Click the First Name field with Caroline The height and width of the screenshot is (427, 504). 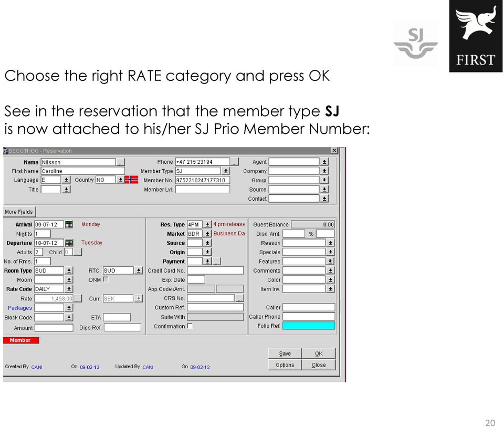coord(82,171)
